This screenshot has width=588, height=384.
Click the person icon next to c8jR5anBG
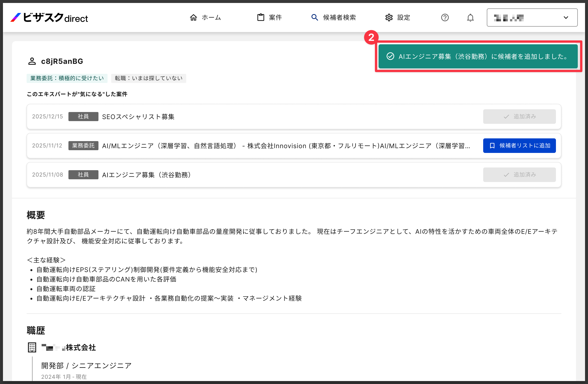coord(32,61)
